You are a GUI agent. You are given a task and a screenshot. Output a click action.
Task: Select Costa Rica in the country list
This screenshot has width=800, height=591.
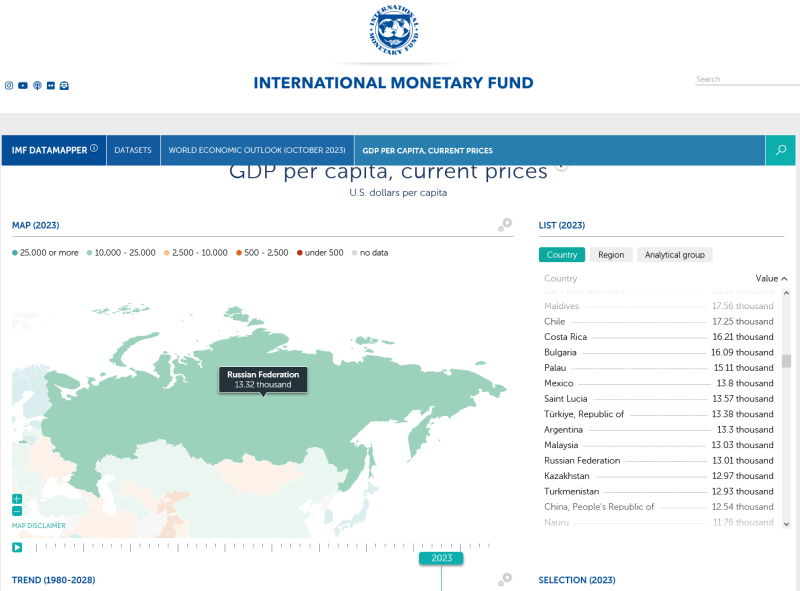[x=659, y=337]
